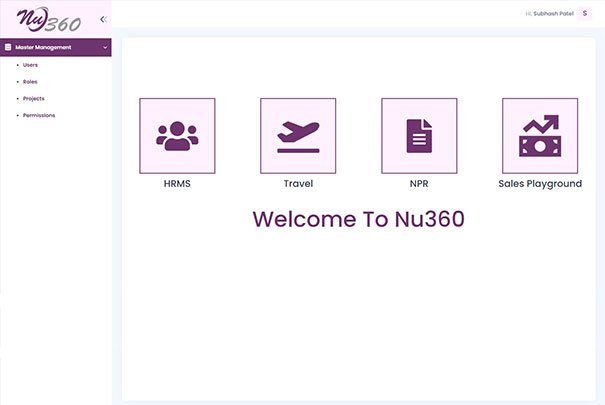Click the Sales Playground text label

coord(540,184)
